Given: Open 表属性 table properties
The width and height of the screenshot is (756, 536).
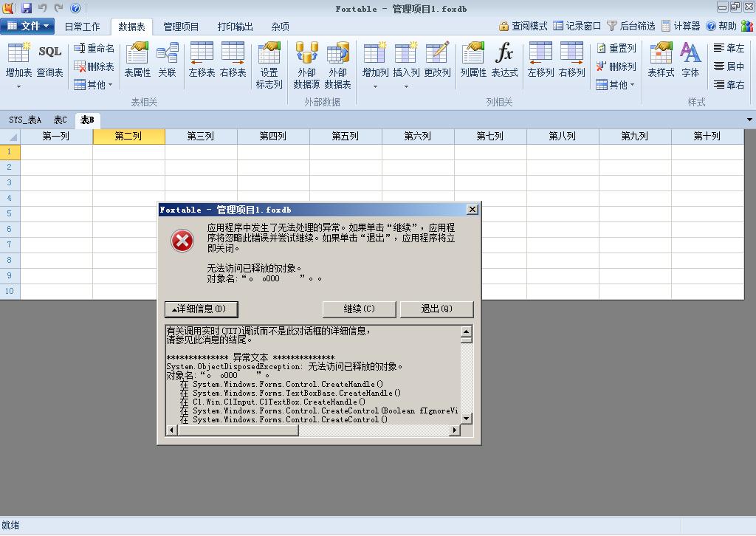Looking at the screenshot, I should [x=137, y=61].
